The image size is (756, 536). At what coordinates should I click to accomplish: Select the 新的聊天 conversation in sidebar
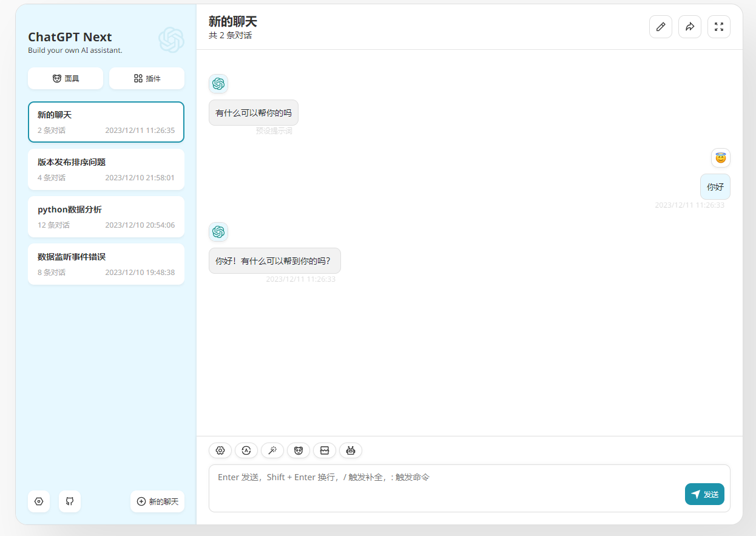[x=106, y=122]
